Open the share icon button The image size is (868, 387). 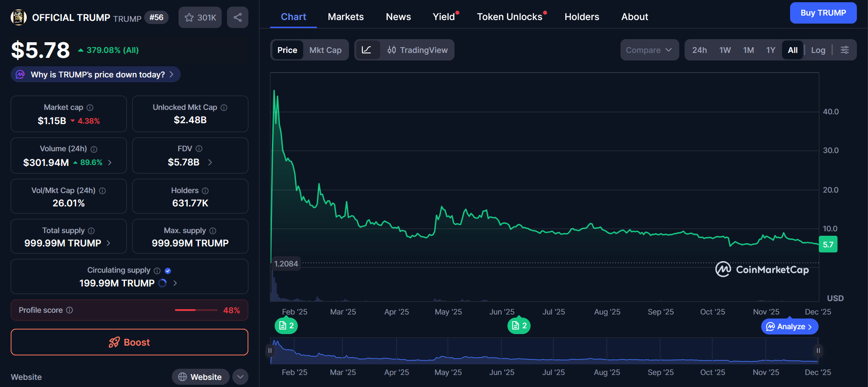click(238, 17)
